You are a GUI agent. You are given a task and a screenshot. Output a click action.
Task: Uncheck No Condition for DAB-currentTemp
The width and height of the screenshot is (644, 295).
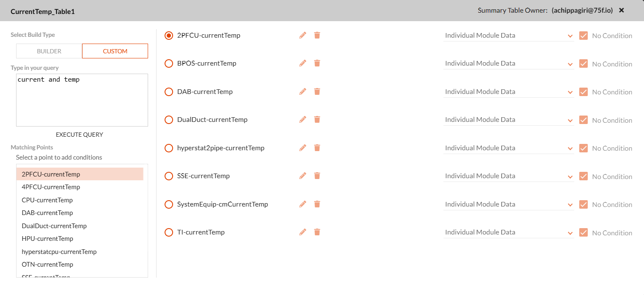pos(583,91)
